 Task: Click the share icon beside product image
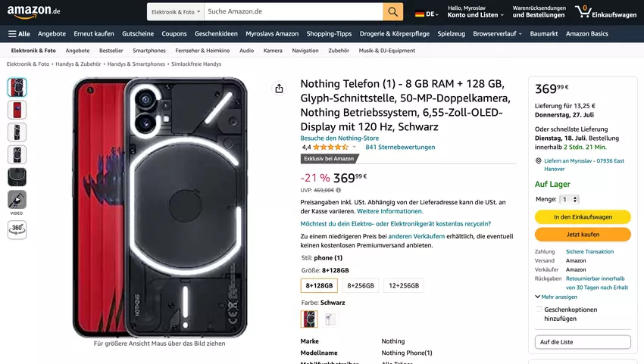point(279,89)
